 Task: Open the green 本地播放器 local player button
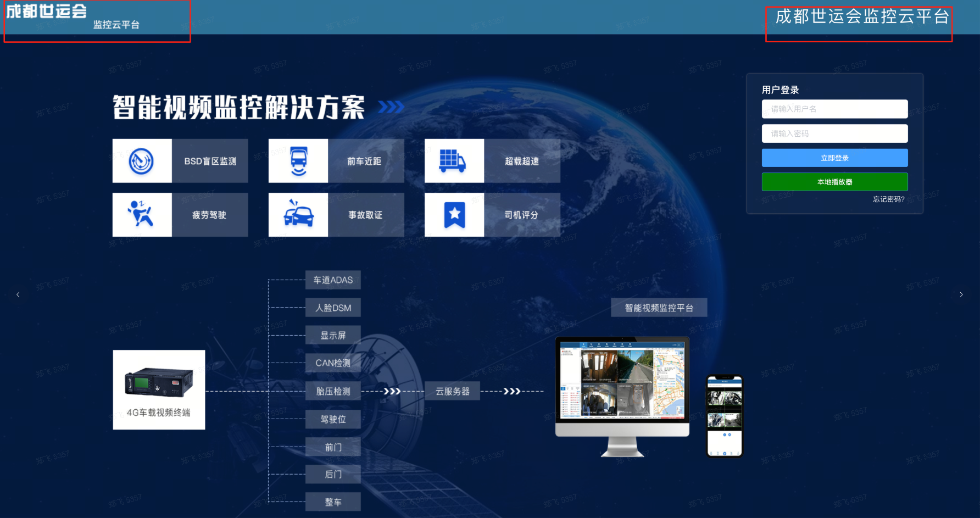834,182
